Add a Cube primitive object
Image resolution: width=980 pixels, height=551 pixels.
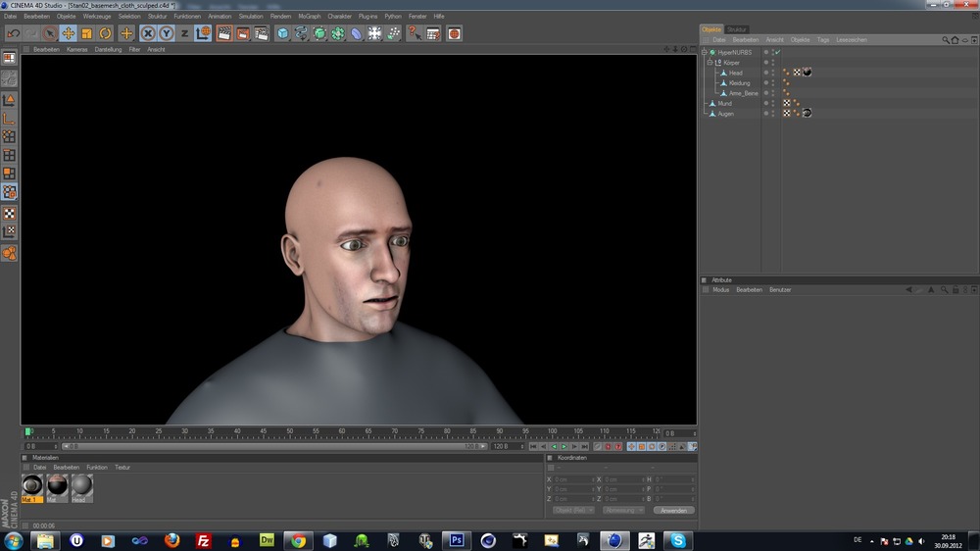(x=283, y=33)
